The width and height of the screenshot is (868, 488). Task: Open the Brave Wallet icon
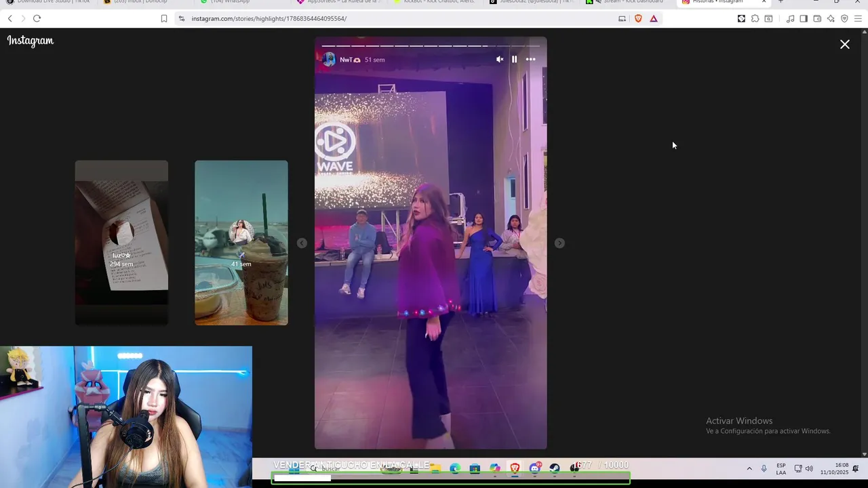pos(817,18)
